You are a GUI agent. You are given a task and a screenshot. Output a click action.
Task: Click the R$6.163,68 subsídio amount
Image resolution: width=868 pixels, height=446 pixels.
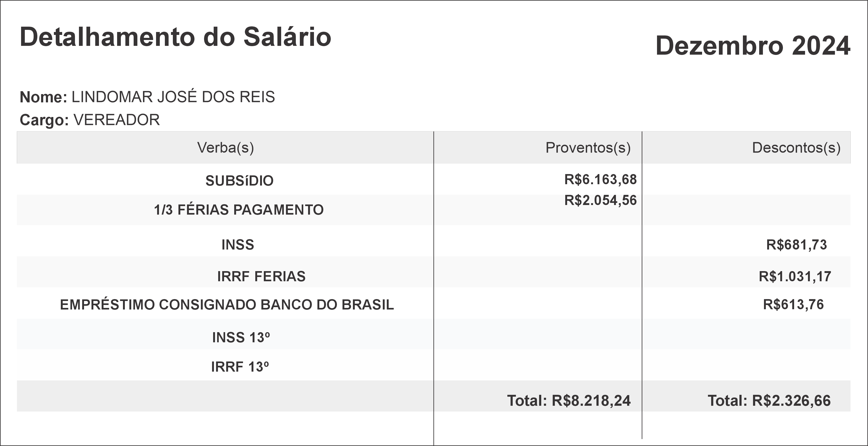pyautogui.click(x=600, y=179)
